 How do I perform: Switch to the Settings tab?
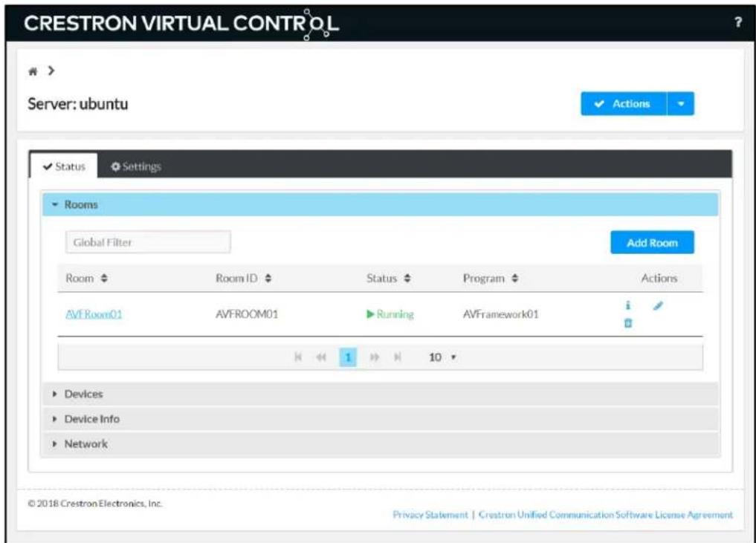[136, 166]
